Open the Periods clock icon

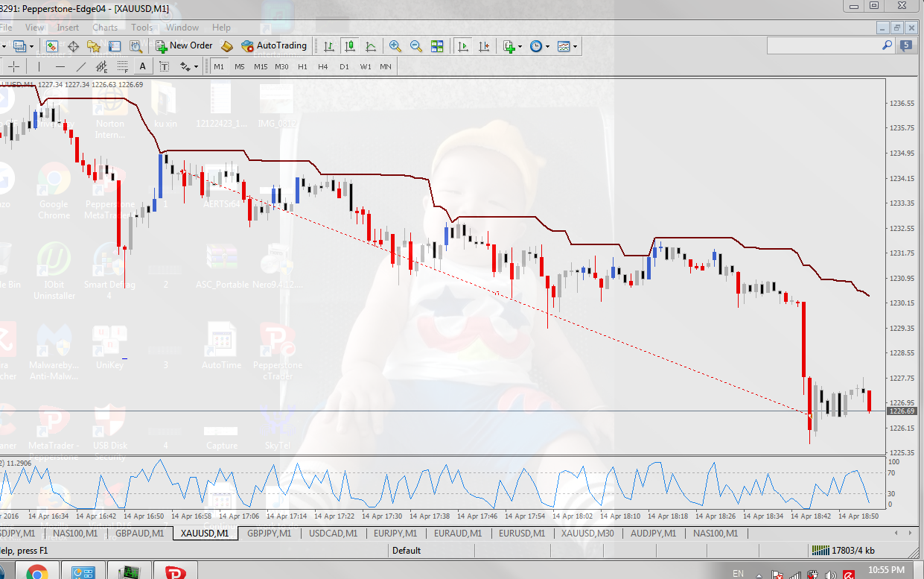coord(536,46)
